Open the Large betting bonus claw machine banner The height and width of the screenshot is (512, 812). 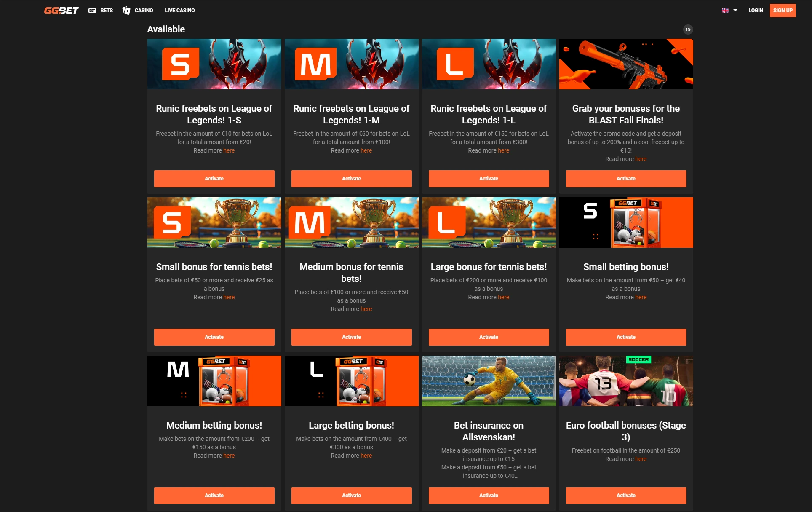click(x=352, y=381)
